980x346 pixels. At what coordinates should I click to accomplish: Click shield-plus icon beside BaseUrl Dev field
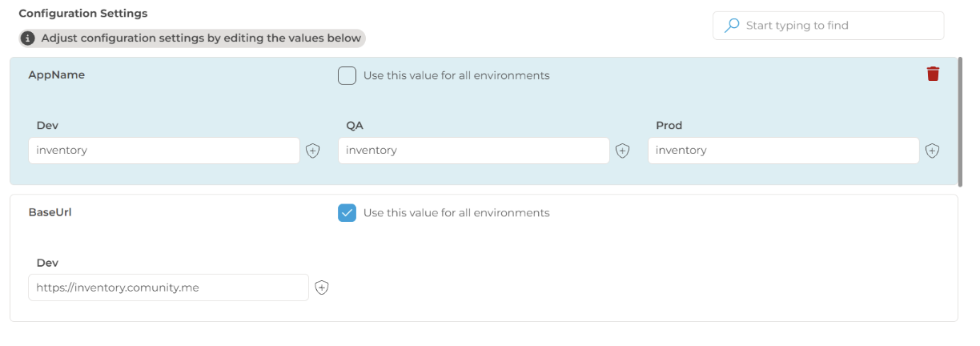pyautogui.click(x=322, y=288)
